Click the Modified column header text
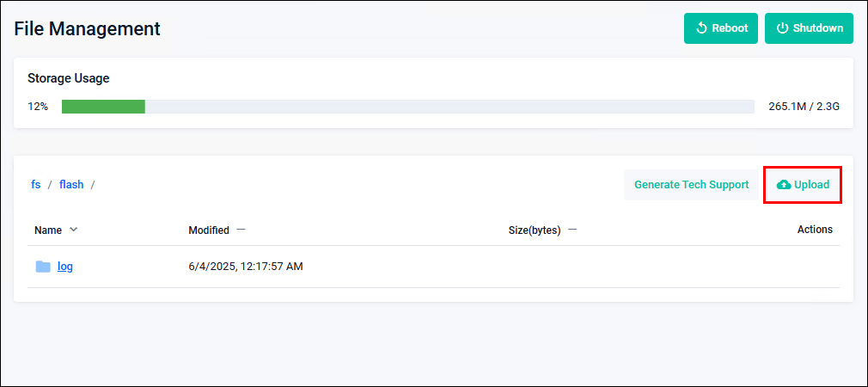The width and height of the screenshot is (868, 387). tap(209, 230)
